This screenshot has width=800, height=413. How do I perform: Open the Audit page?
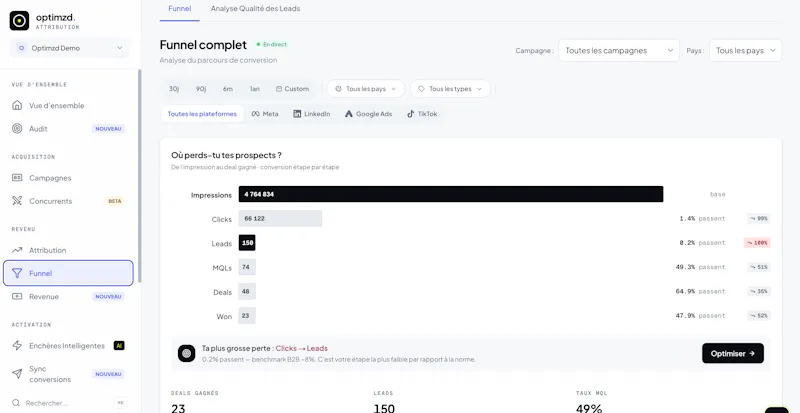[x=68, y=129]
